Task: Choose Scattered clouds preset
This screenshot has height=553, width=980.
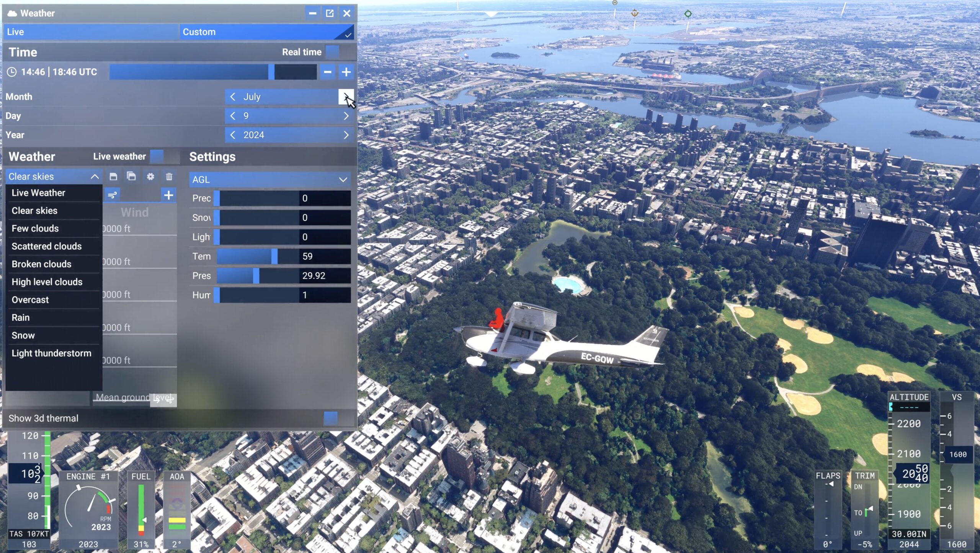Action: pyautogui.click(x=54, y=246)
